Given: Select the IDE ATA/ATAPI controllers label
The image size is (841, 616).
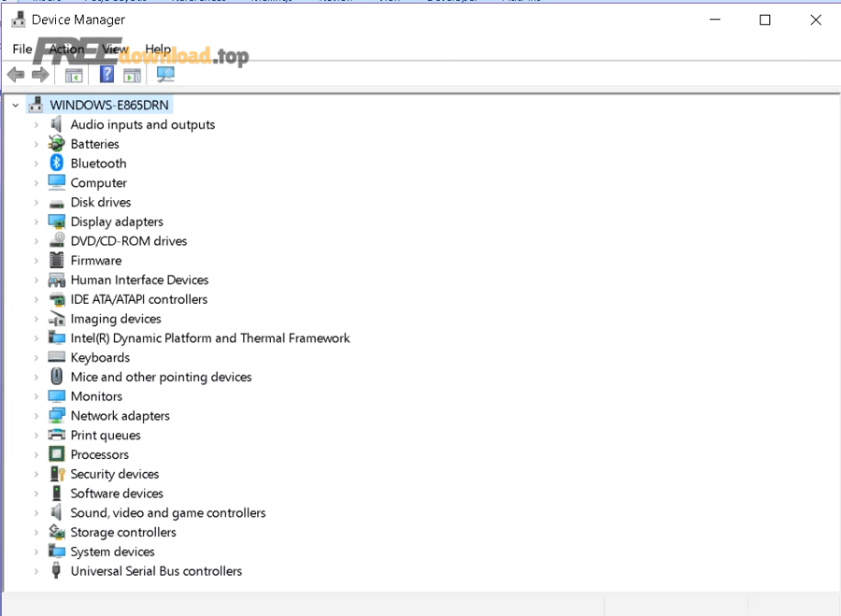Looking at the screenshot, I should coord(139,299).
